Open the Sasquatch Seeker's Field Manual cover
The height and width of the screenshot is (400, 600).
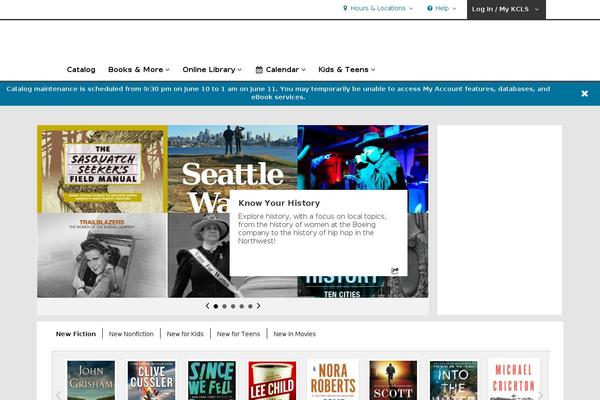click(x=102, y=169)
